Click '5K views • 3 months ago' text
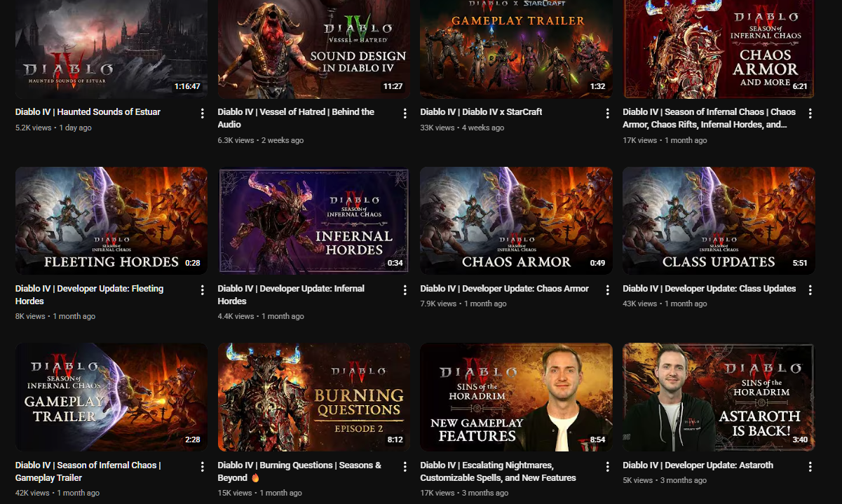This screenshot has width=842, height=504. (x=665, y=481)
